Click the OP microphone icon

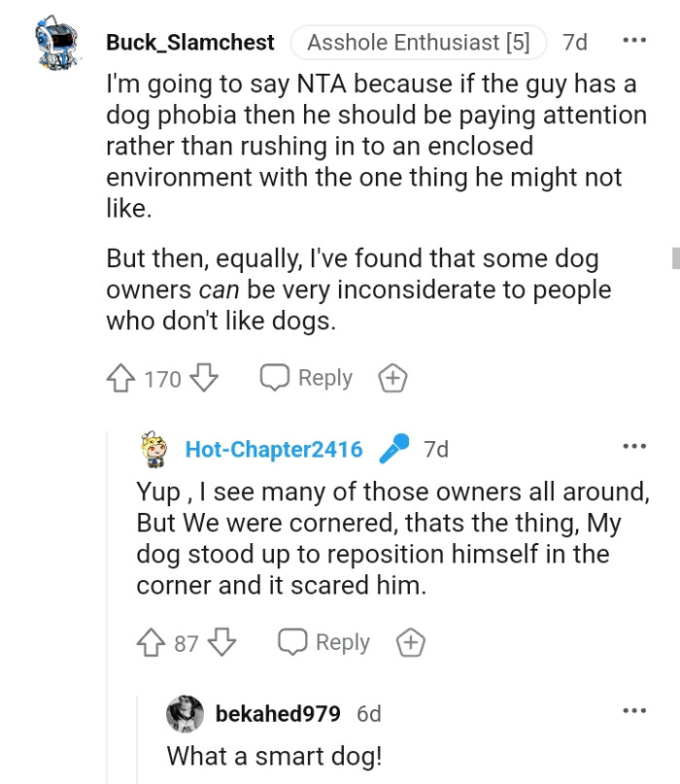(392, 449)
